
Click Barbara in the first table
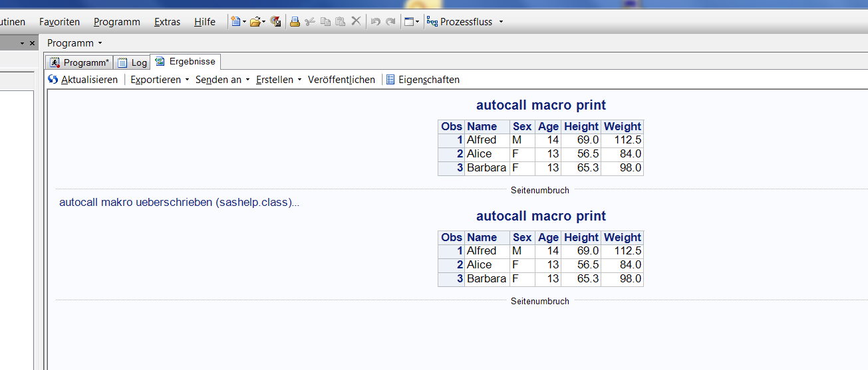coord(486,168)
